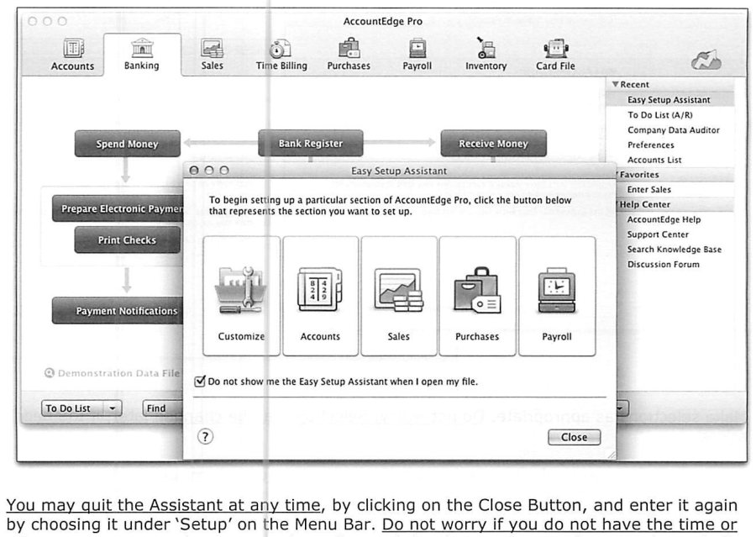The width and height of the screenshot is (756, 537).
Task: Open the help question mark button
Action: 206,437
